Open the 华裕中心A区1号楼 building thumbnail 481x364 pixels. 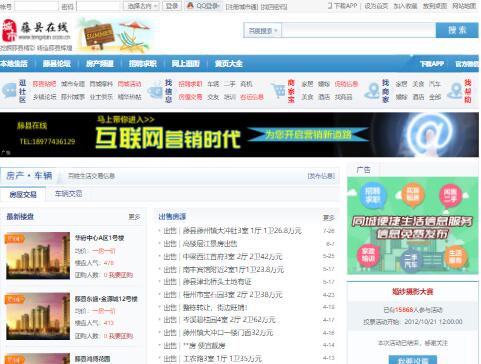(x=38, y=256)
